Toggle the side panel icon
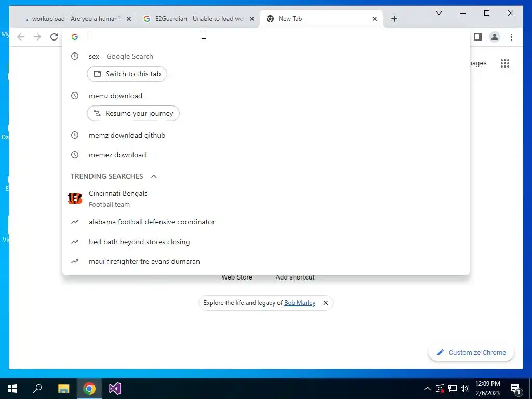The height and width of the screenshot is (399, 532). [x=478, y=37]
